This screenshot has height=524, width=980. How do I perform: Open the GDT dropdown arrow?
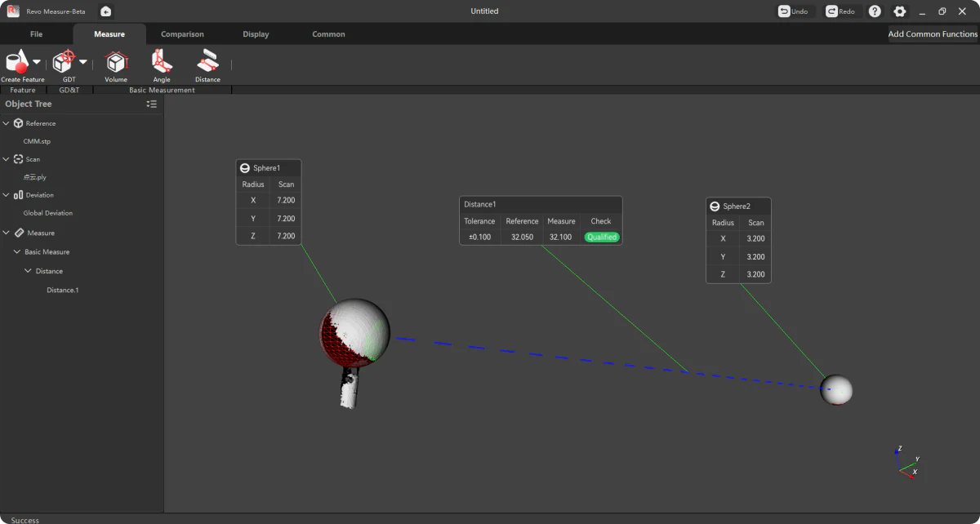[x=82, y=62]
